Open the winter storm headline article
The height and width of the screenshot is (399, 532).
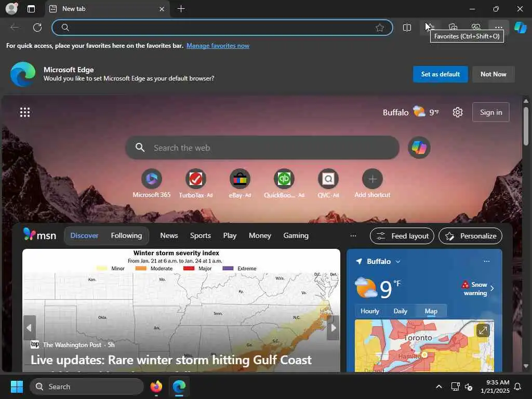[171, 360]
